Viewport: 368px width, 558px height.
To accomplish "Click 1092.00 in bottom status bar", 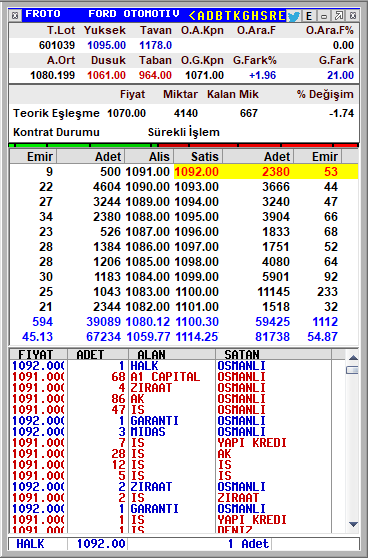I will pos(101,544).
